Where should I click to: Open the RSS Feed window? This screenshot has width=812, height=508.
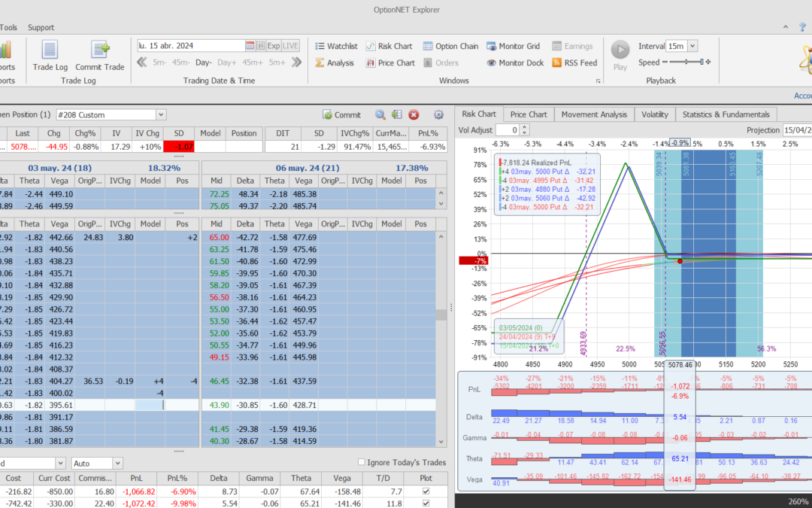574,63
